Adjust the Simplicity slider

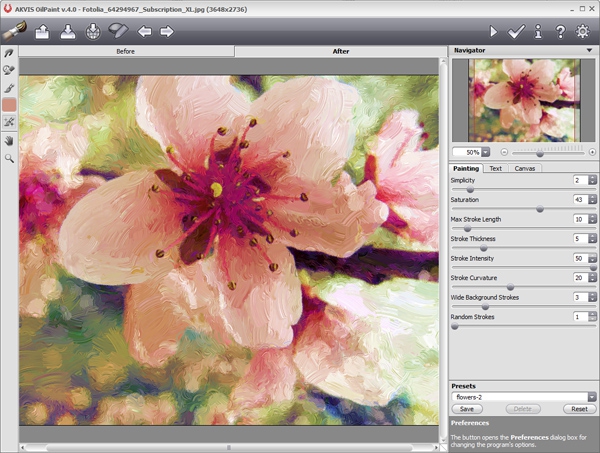(470, 189)
